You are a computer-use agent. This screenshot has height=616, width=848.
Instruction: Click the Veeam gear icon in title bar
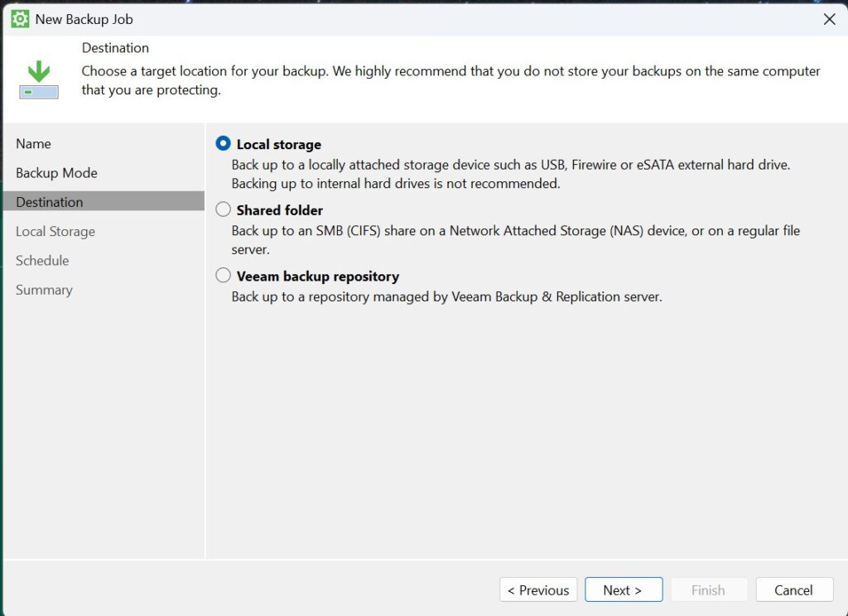point(20,18)
